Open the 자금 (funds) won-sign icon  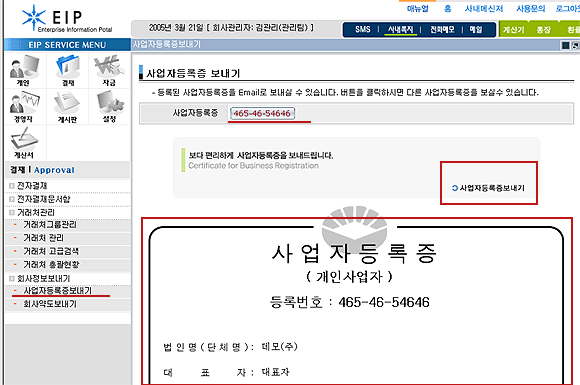pos(109,70)
